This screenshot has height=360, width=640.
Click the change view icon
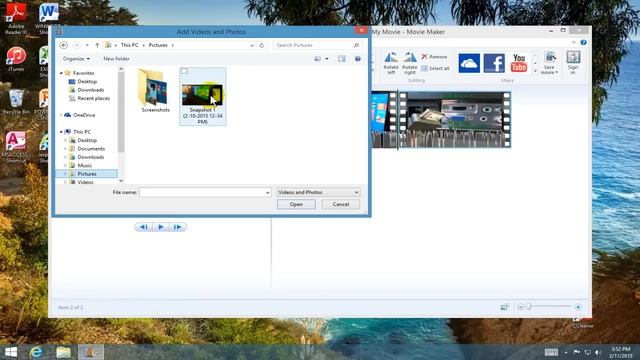point(317,59)
